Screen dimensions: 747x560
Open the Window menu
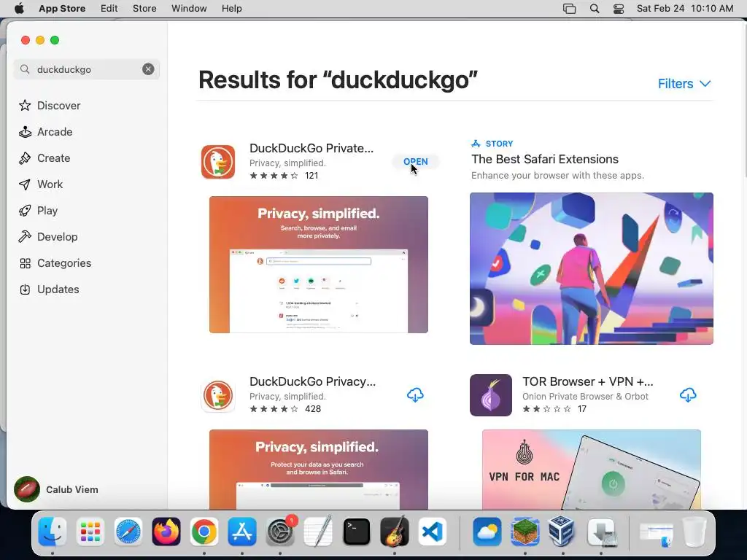click(x=189, y=9)
